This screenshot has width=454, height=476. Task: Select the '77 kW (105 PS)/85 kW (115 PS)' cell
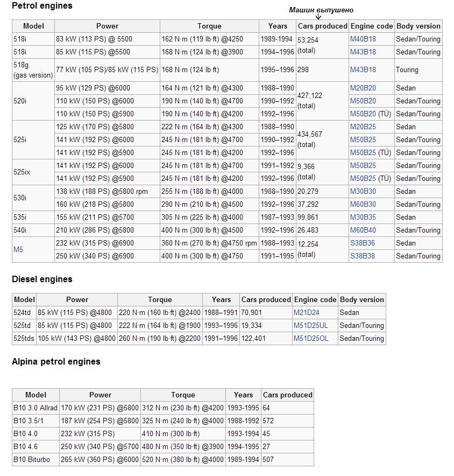pos(107,70)
